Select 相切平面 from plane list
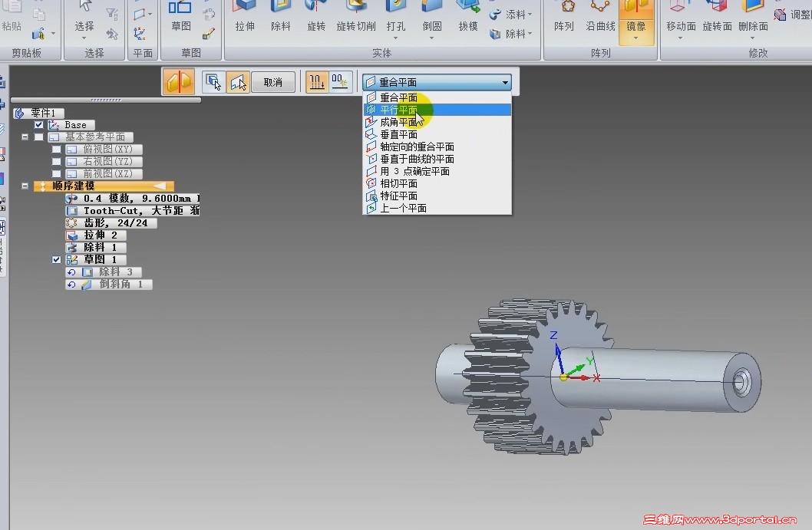 click(x=437, y=184)
